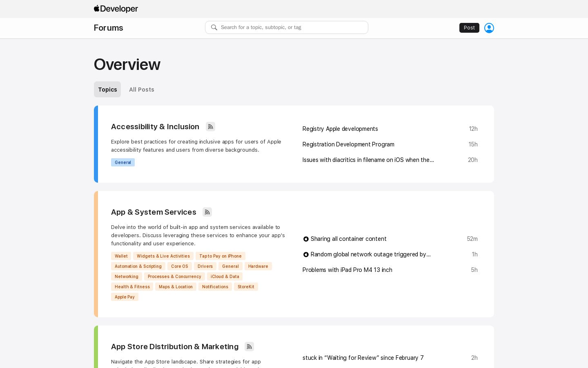Select the Wallet tag
This screenshot has width=588, height=368.
121,256
